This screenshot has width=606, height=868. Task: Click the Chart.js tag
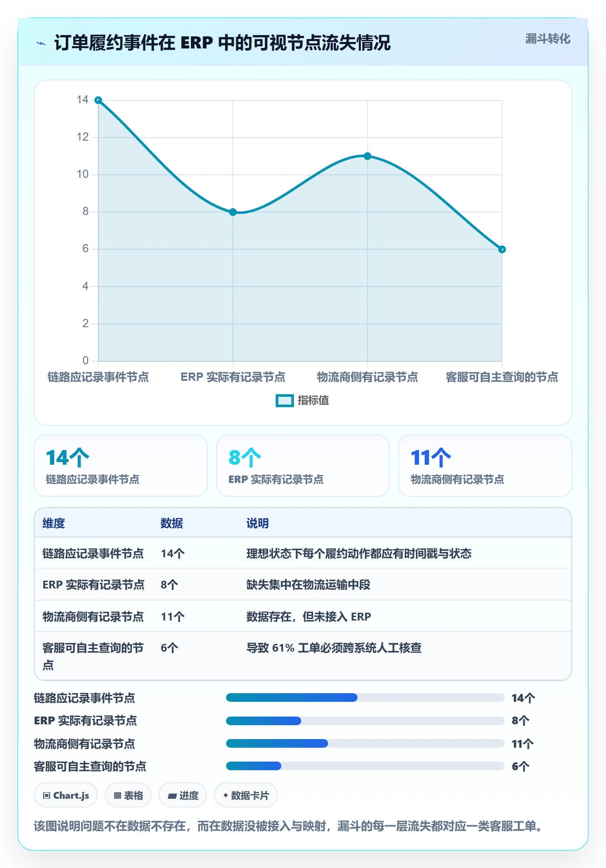coord(66,795)
